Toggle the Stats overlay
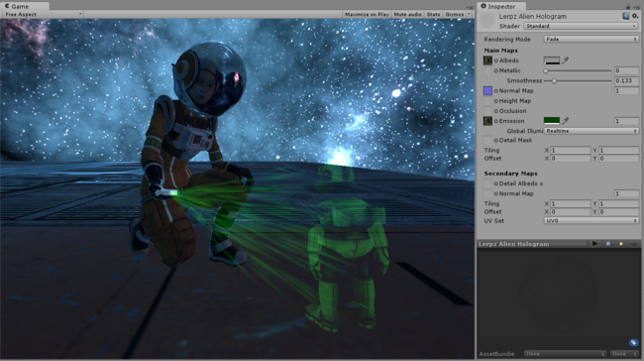 [433, 15]
